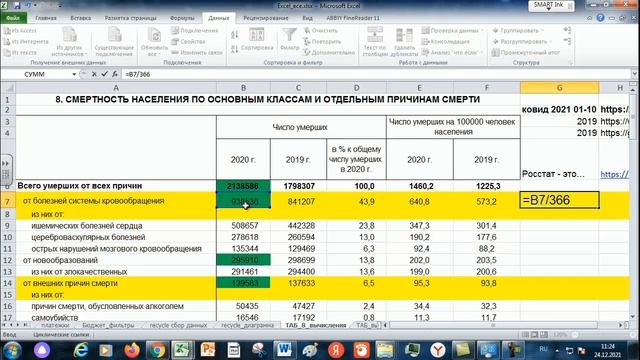The image size is (640, 360).
Task: Go to the first sheet with the navigation arrow
Action: [x=4, y=325]
